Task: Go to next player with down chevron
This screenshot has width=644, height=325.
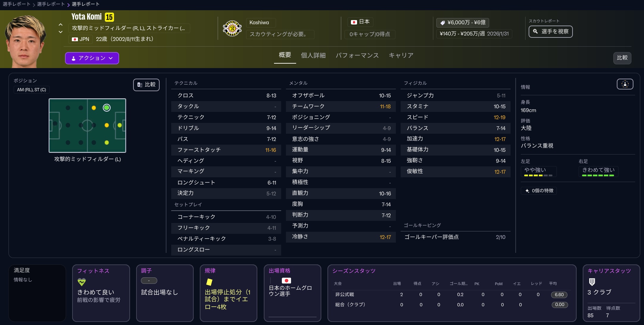Action: click(61, 32)
